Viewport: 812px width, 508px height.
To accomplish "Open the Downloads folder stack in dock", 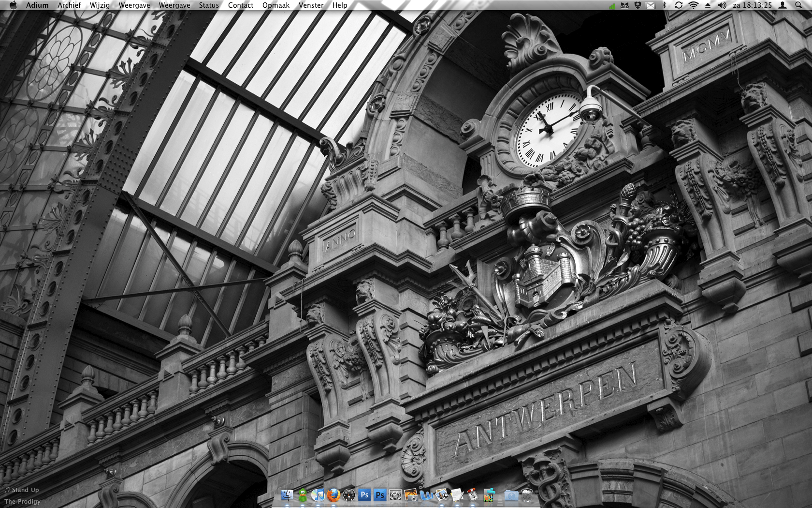I will coord(511,495).
